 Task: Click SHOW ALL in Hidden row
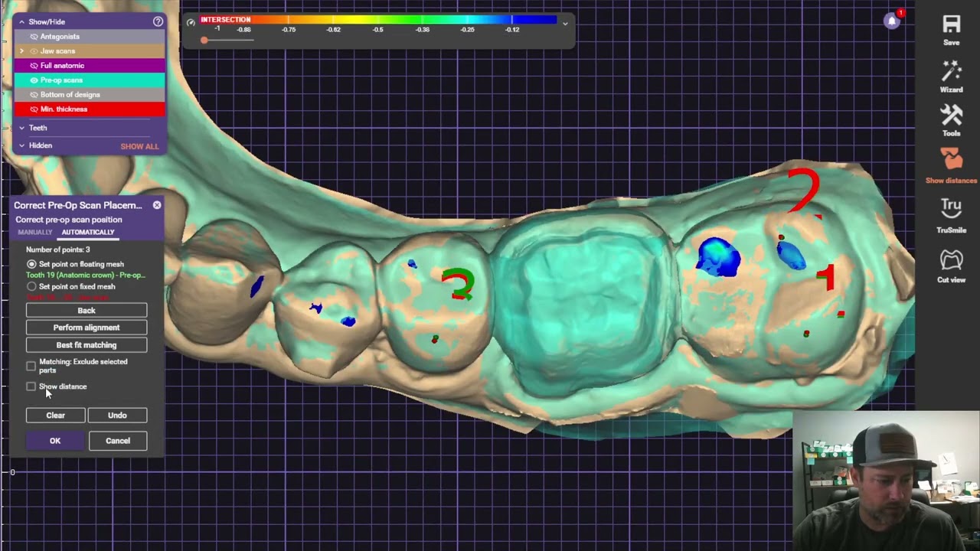(139, 146)
